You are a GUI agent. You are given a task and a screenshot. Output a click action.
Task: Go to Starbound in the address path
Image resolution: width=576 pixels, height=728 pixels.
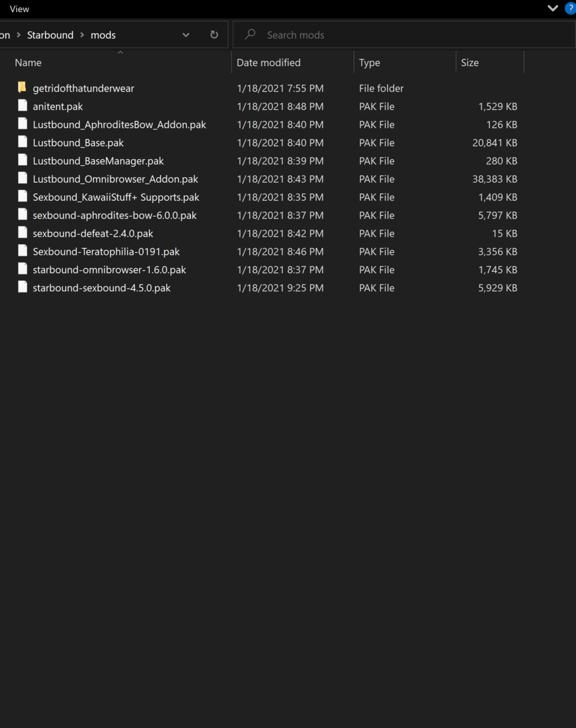tap(50, 35)
